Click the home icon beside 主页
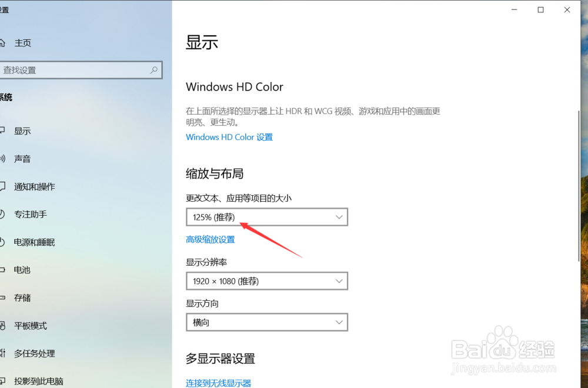This screenshot has width=588, height=388. (x=2, y=43)
